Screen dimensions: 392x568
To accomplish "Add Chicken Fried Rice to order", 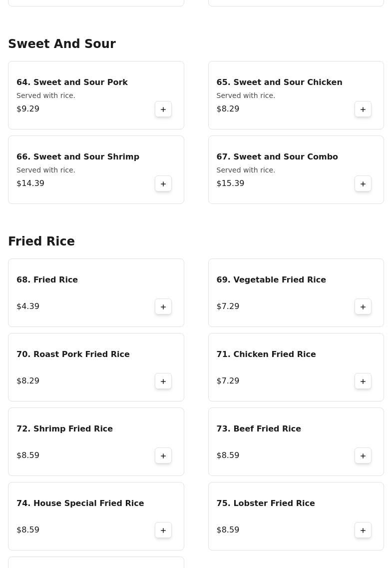I will click(363, 381).
